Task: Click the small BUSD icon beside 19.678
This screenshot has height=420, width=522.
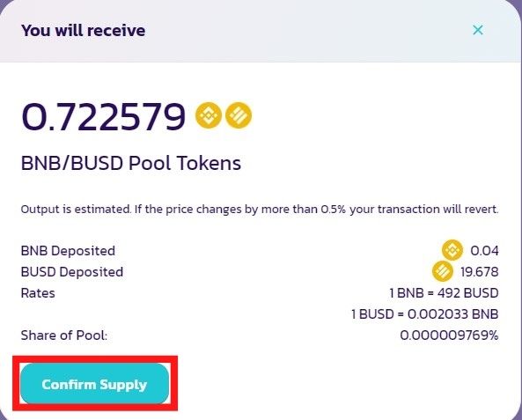Action: click(x=443, y=271)
